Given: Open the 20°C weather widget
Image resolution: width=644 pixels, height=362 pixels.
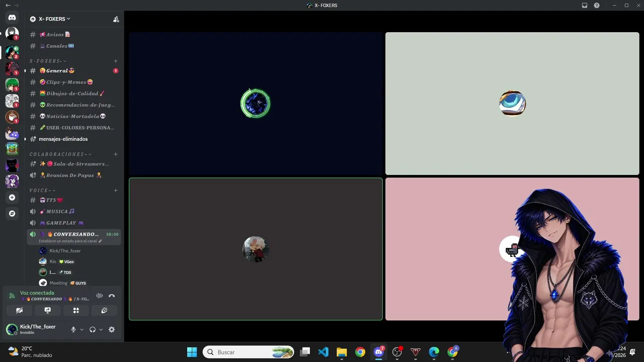Looking at the screenshot, I should pos(30,352).
